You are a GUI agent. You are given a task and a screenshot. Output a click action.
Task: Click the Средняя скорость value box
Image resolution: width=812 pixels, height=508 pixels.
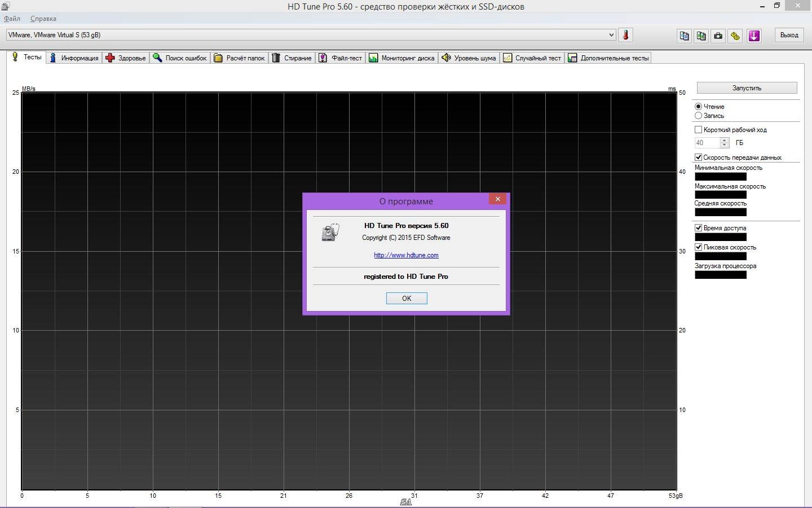[x=721, y=212]
